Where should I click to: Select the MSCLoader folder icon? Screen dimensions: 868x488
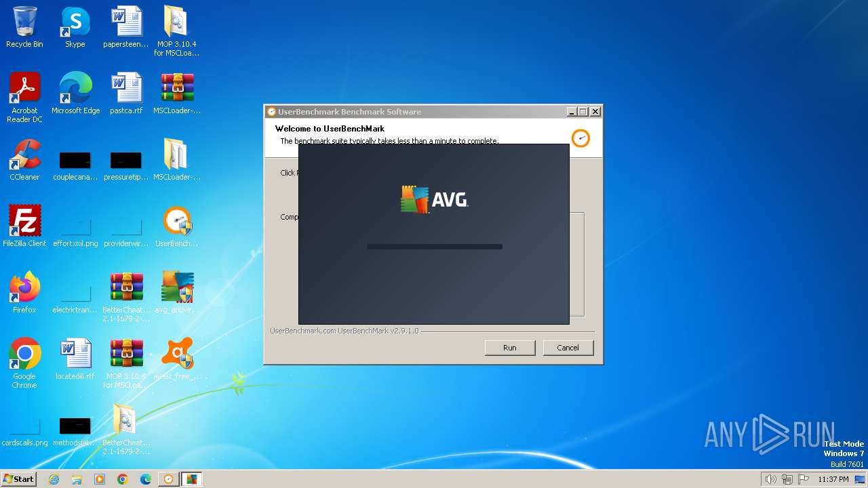click(177, 160)
